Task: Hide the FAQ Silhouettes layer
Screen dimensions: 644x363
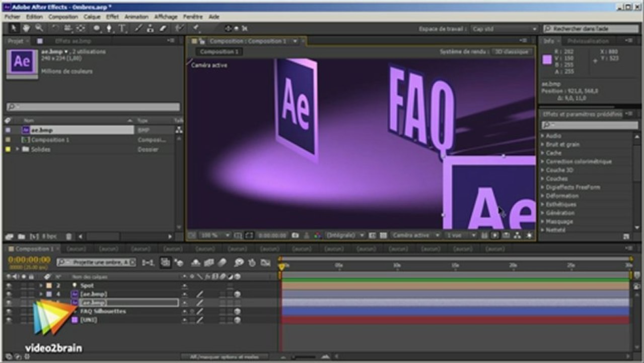Action: click(9, 311)
